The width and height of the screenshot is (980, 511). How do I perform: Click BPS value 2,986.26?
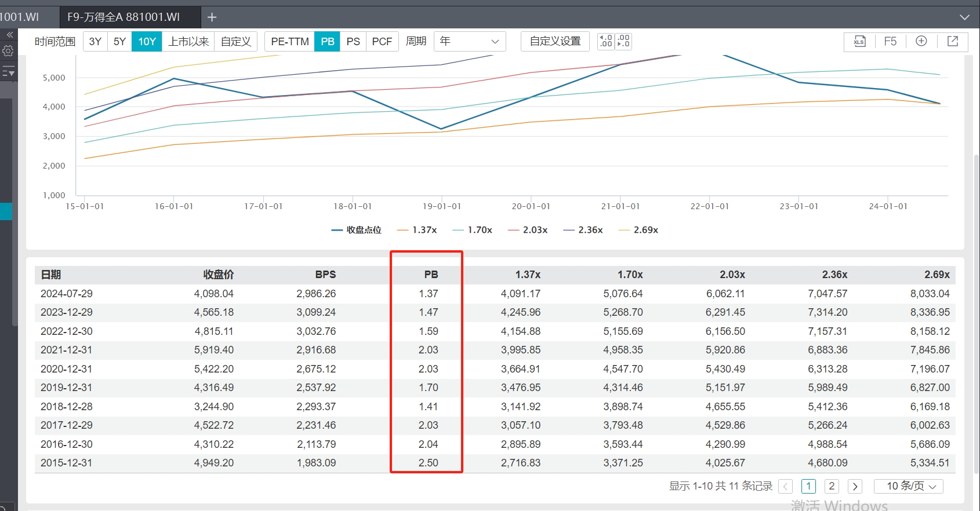click(316, 294)
